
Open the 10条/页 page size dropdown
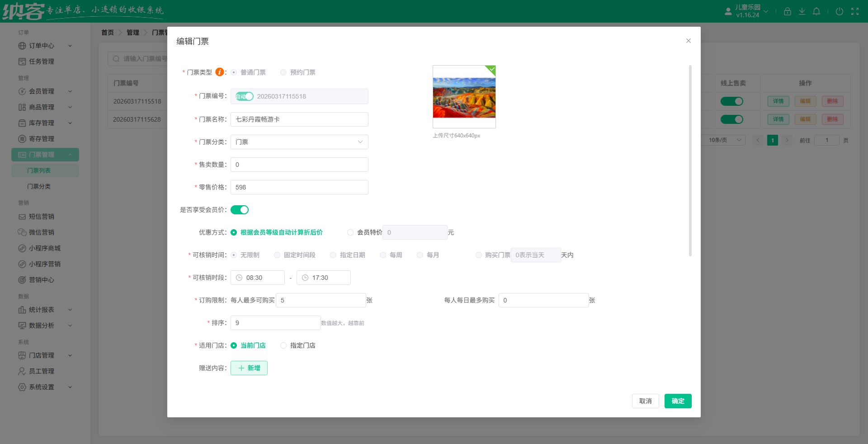point(722,140)
